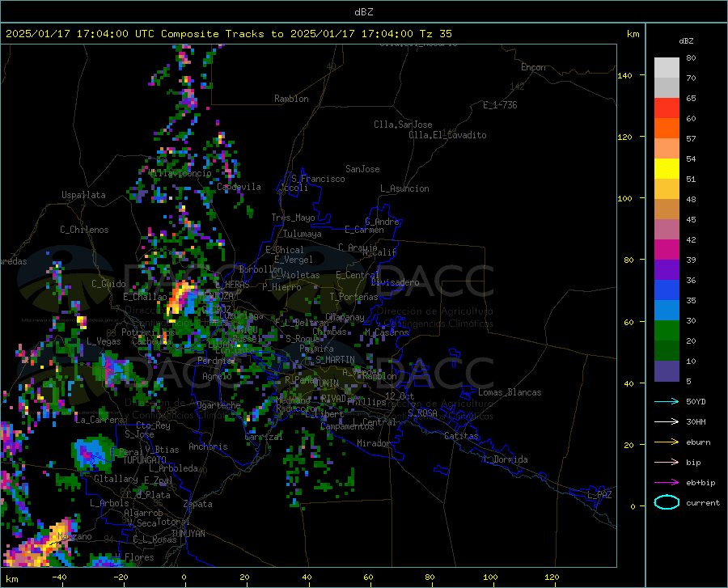Click the Manzano label bottom left

pyautogui.click(x=74, y=536)
